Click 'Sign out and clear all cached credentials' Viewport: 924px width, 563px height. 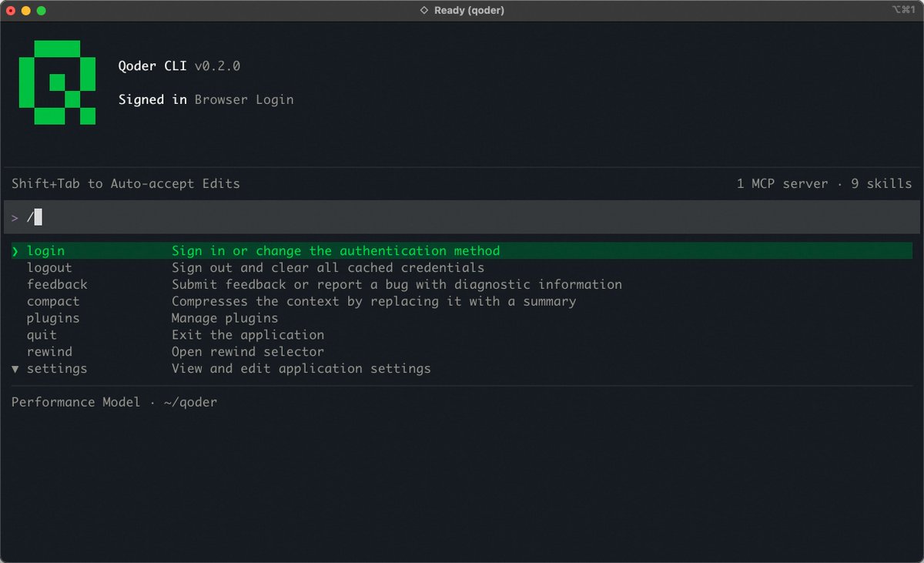pyautogui.click(x=328, y=268)
